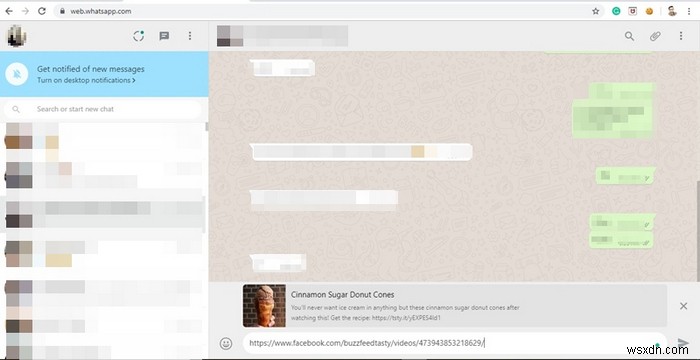
Task: Reload the web.whatsapp.com page
Action: click(x=42, y=11)
